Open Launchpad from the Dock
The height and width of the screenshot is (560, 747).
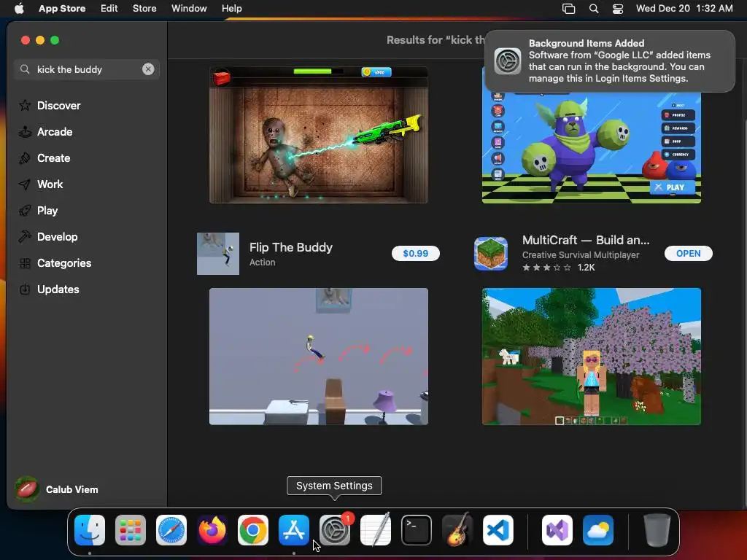point(131,530)
